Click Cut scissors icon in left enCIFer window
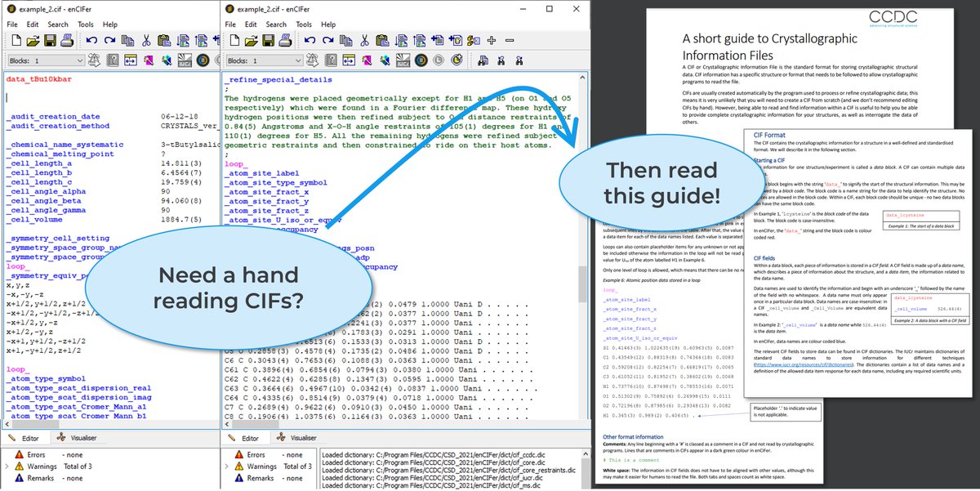The height and width of the screenshot is (491, 980). (146, 40)
